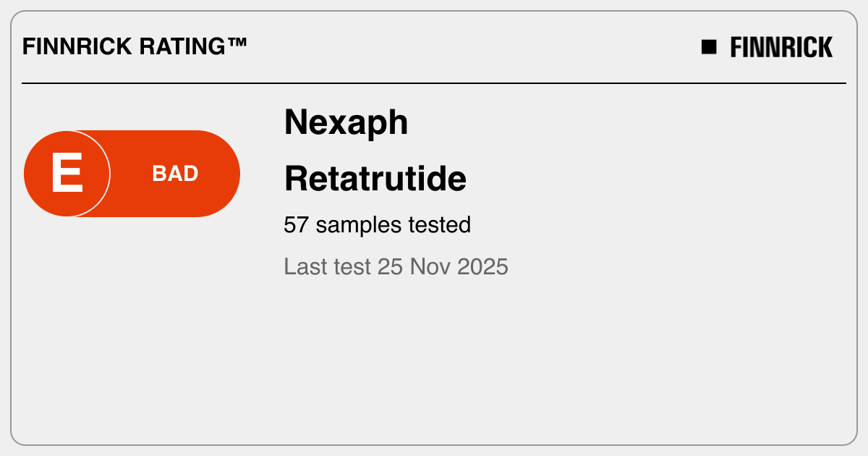Click the number 57 in samples count
This screenshot has height=456, width=868.
297,225
